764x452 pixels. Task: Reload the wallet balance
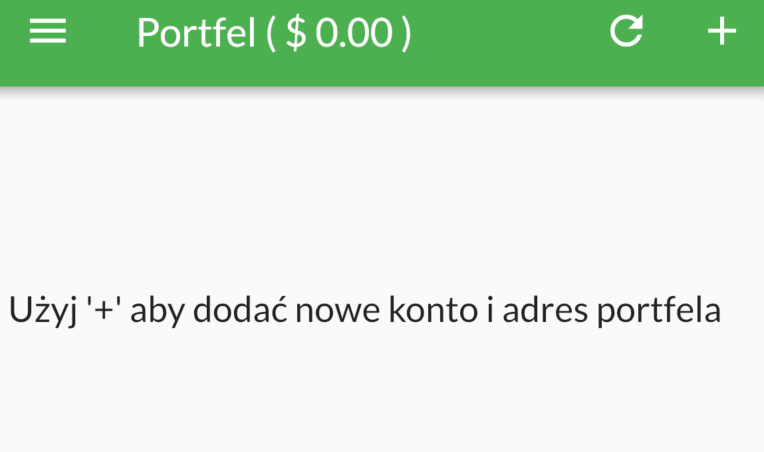click(626, 32)
